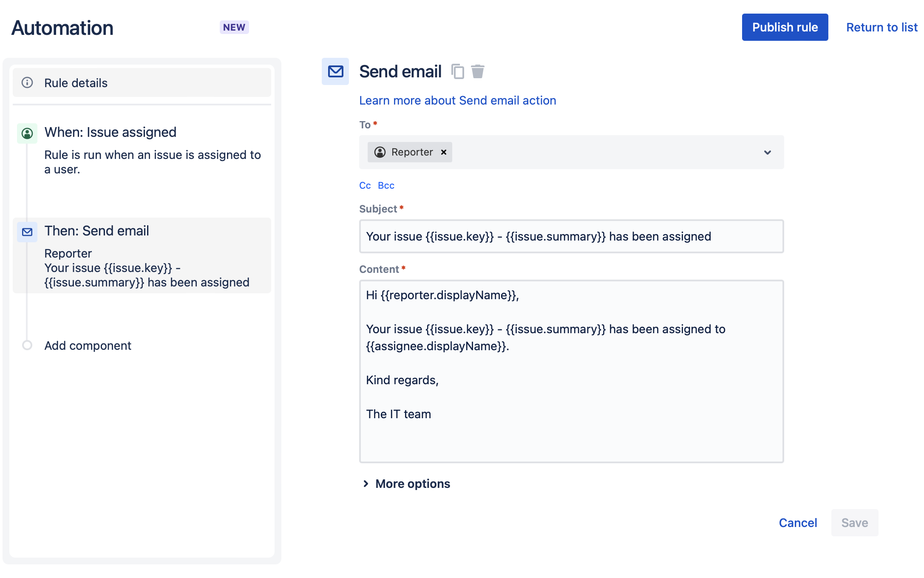Click Publish rule
Viewport: 924px width, 578px height.
click(785, 27)
